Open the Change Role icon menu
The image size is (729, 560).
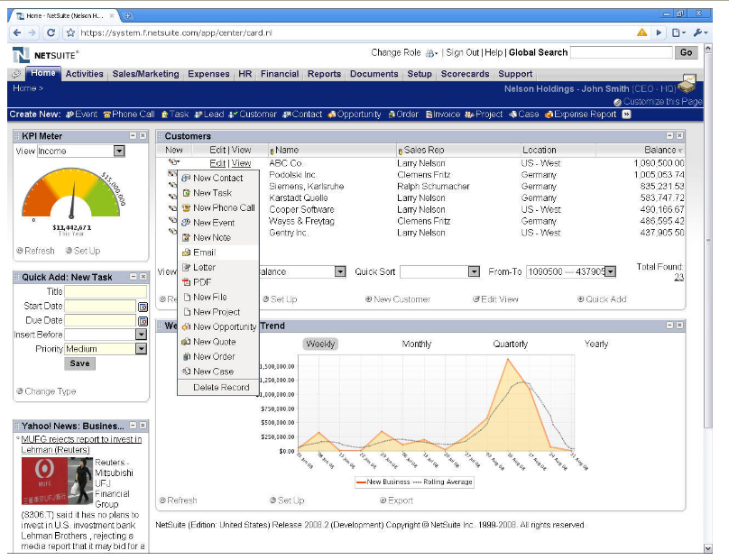431,53
